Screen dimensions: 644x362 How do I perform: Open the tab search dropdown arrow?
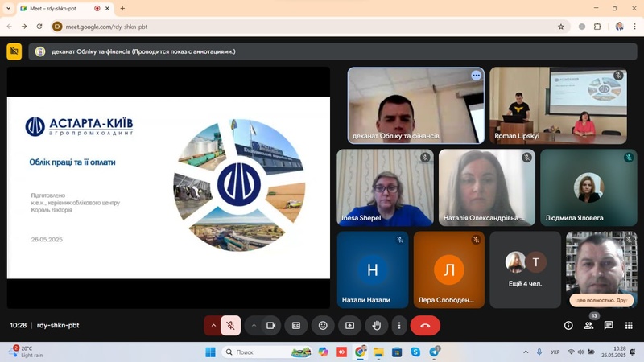coord(8,8)
